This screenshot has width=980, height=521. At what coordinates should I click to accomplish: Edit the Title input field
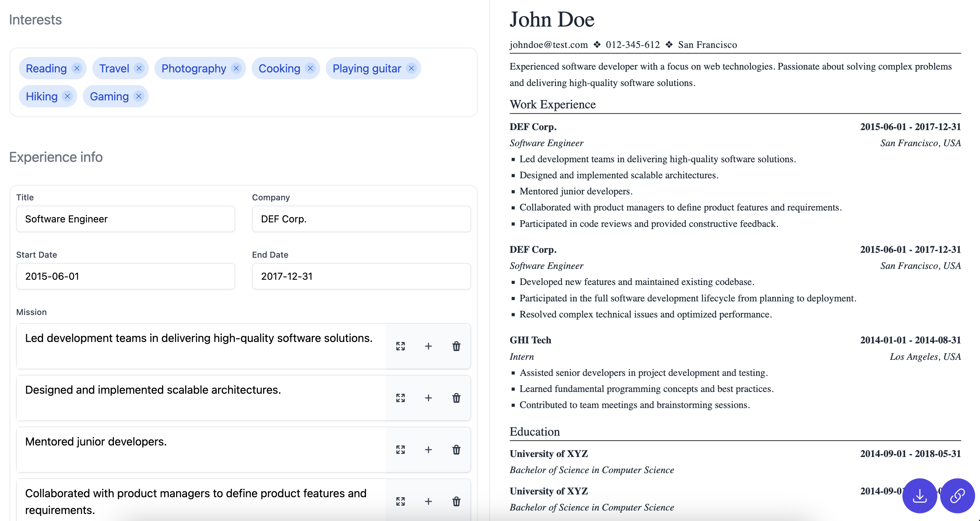[x=125, y=219]
